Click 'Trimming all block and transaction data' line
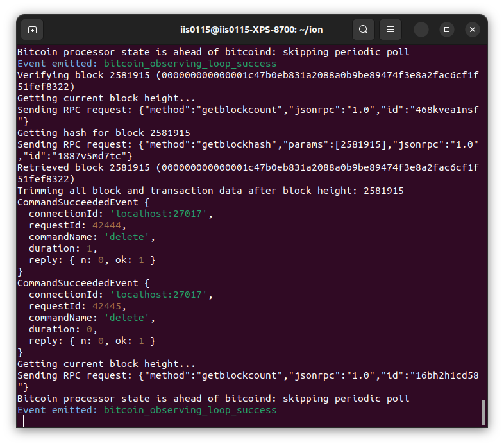Screen dimensions: 504x446 click(x=210, y=191)
